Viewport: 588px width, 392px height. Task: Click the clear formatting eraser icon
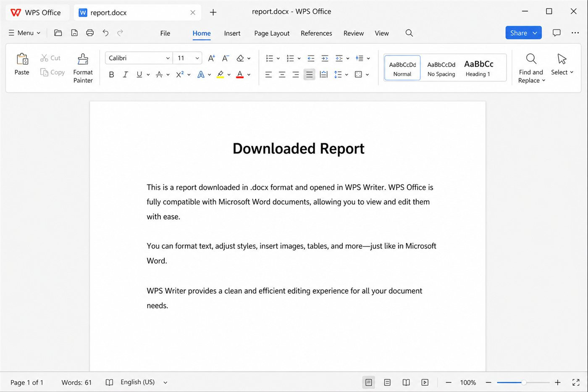[x=240, y=58]
